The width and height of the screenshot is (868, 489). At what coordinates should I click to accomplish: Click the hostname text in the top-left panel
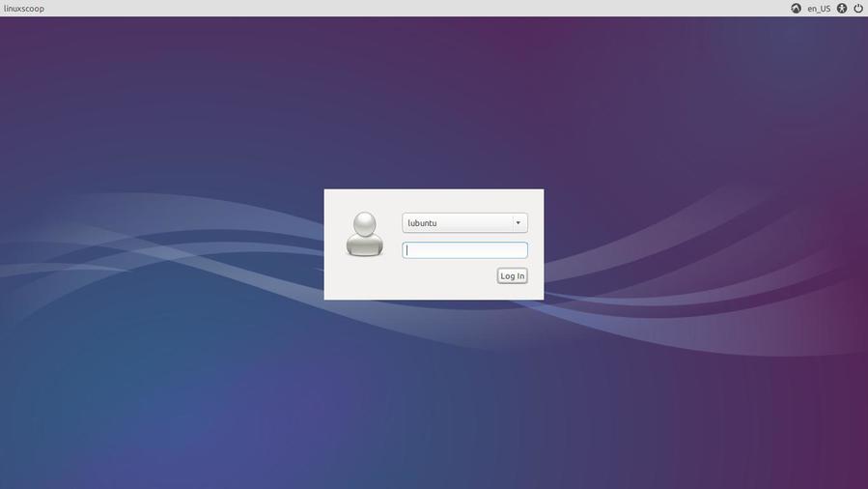click(x=24, y=9)
